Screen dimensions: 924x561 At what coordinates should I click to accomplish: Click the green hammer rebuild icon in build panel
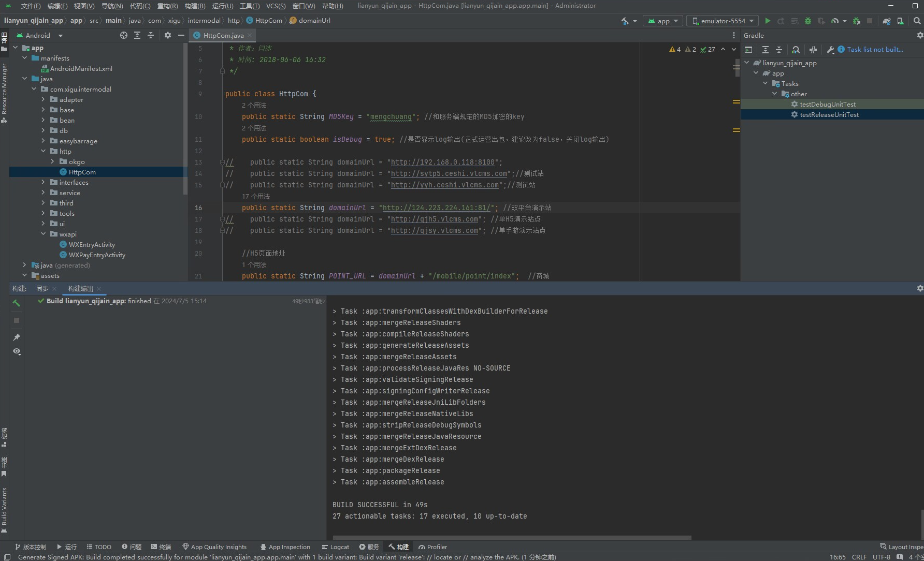pos(17,303)
